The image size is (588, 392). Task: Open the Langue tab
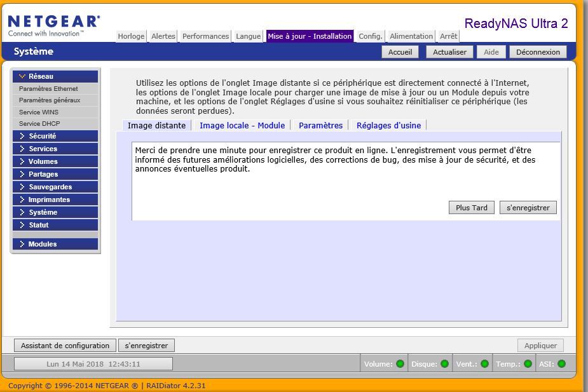coord(249,36)
